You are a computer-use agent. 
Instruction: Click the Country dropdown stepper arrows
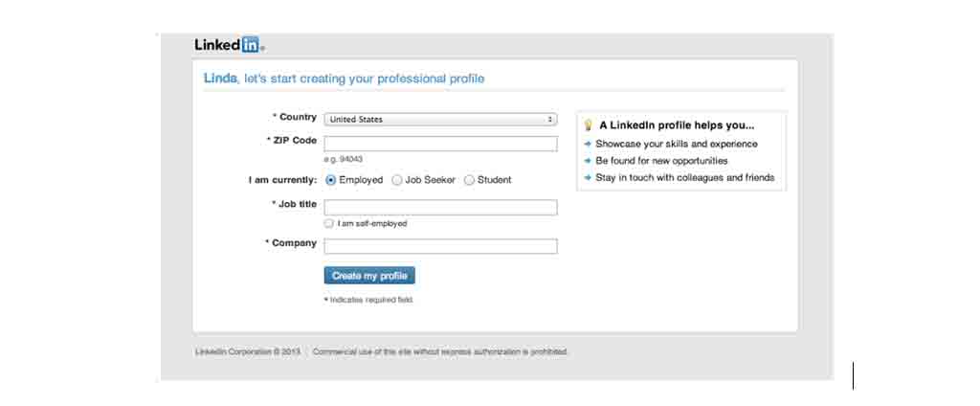point(550,120)
